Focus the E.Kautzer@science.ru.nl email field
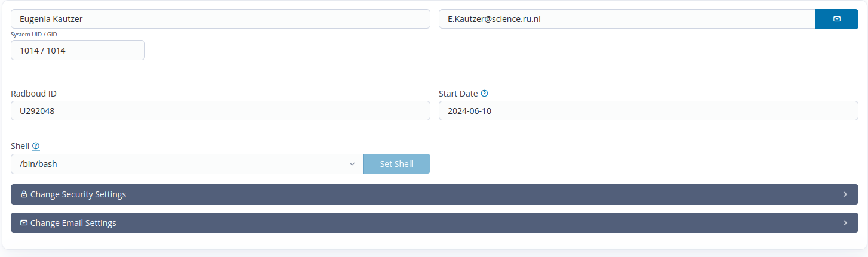The height and width of the screenshot is (257, 868). tap(627, 19)
